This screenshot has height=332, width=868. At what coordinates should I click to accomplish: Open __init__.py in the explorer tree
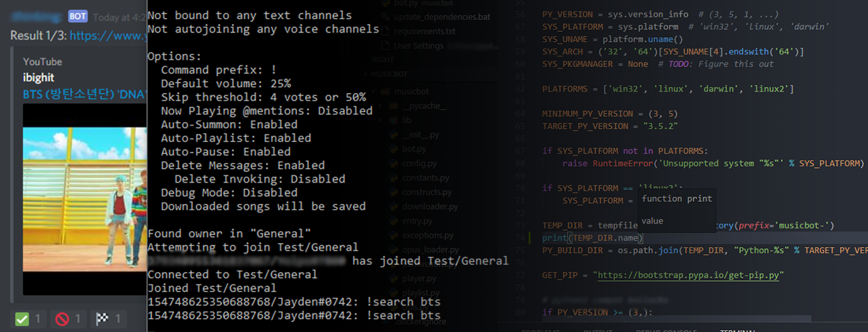point(420,135)
